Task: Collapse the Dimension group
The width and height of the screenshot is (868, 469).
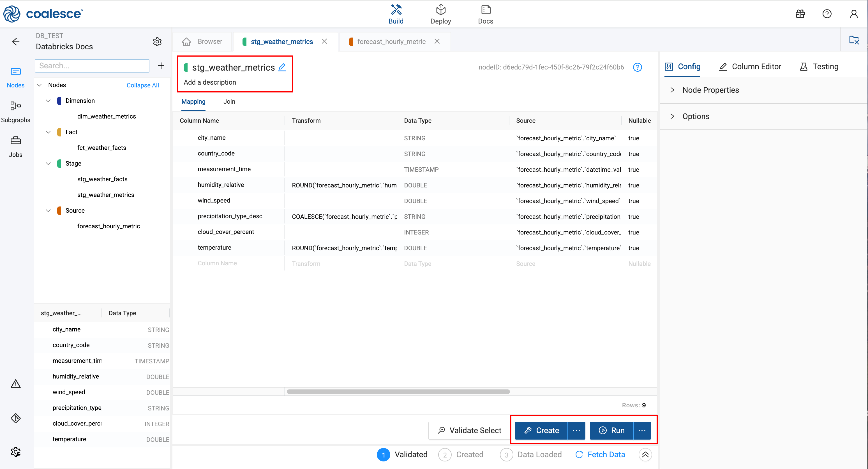Action: click(48, 101)
